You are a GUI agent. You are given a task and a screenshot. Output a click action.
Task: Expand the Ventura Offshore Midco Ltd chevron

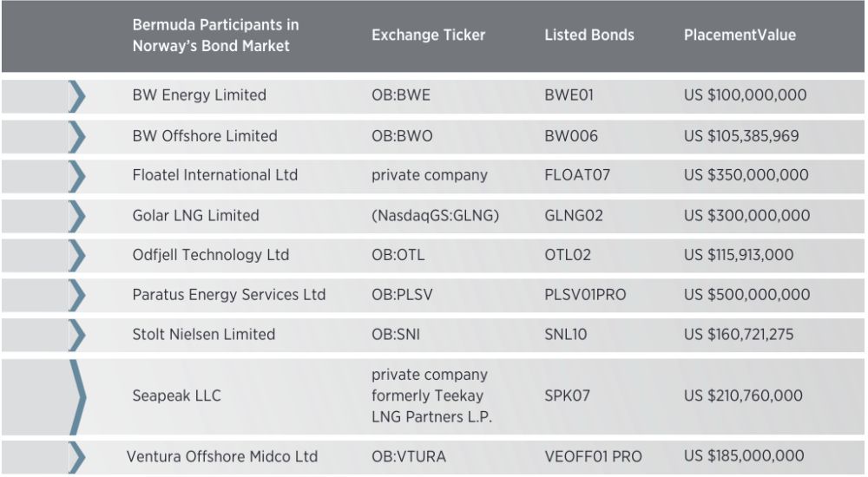point(77,457)
